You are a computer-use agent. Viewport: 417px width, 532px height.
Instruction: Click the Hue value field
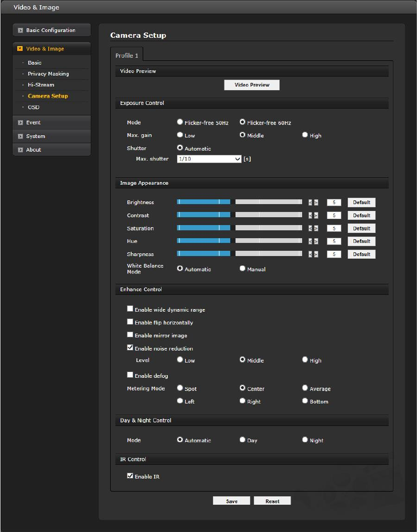coord(334,241)
